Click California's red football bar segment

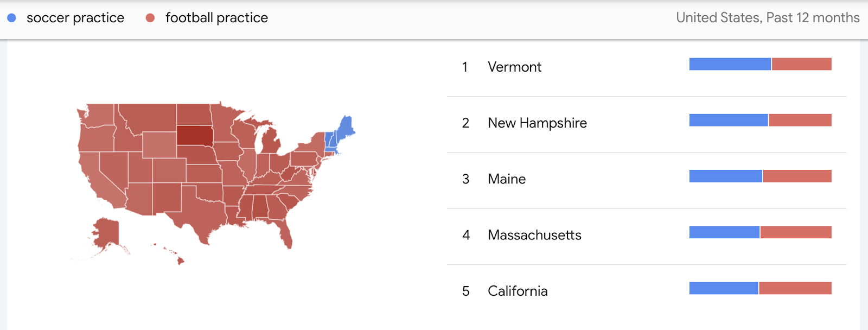pyautogui.click(x=795, y=288)
